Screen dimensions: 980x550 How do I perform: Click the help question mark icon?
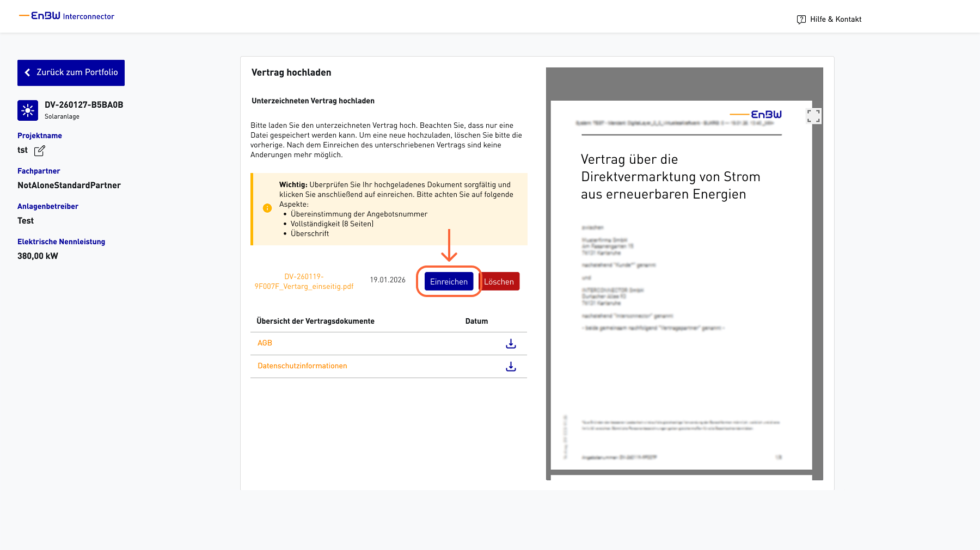tap(801, 20)
